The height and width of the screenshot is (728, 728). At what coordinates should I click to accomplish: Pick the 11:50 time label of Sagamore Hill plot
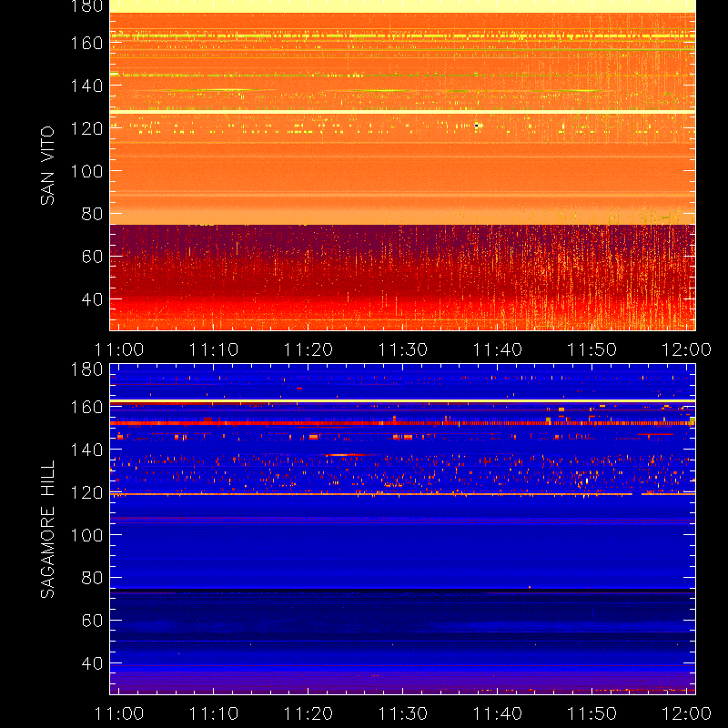click(x=592, y=713)
